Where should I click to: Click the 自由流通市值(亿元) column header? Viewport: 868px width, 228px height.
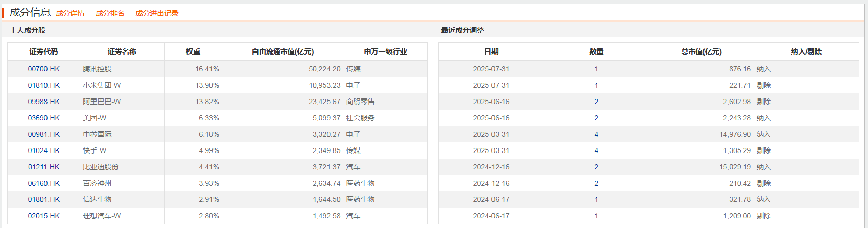283,52
